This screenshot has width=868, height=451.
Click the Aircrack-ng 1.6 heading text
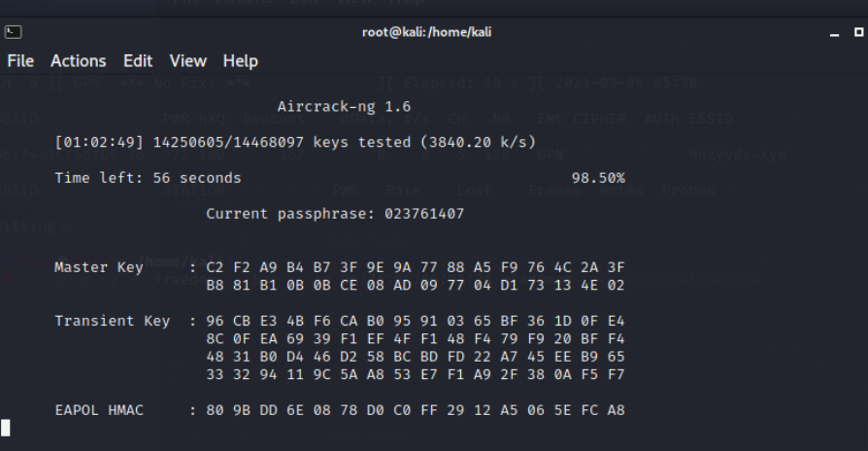(x=337, y=106)
